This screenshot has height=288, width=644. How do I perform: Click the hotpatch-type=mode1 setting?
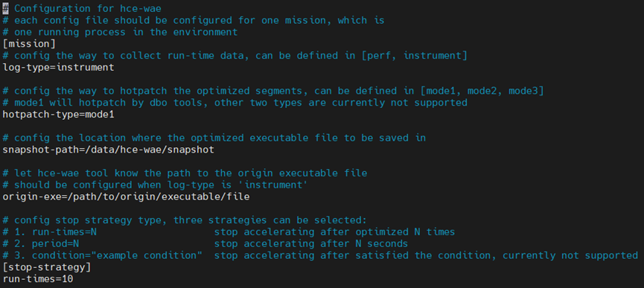click(58, 115)
